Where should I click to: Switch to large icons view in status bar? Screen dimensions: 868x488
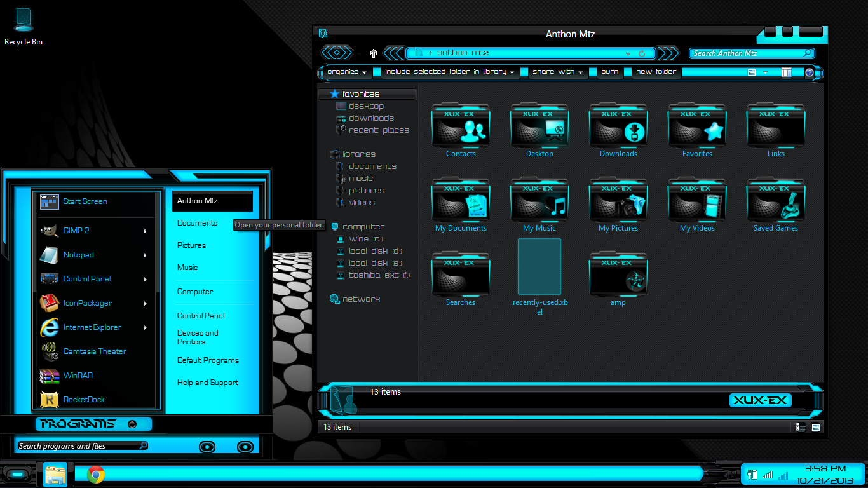[x=816, y=427]
